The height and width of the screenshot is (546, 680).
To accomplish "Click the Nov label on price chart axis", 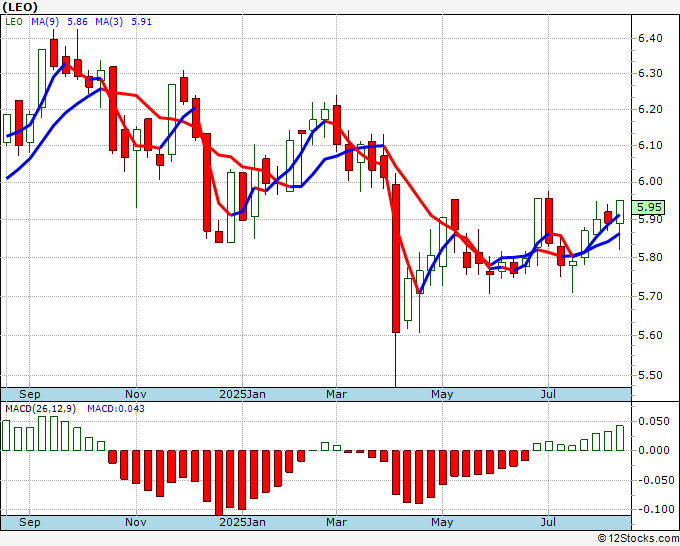I will point(136,394).
